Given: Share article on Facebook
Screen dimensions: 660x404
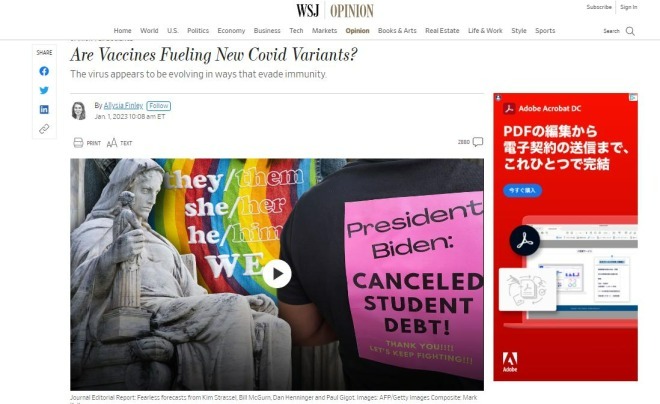Looking at the screenshot, I should point(44,71).
